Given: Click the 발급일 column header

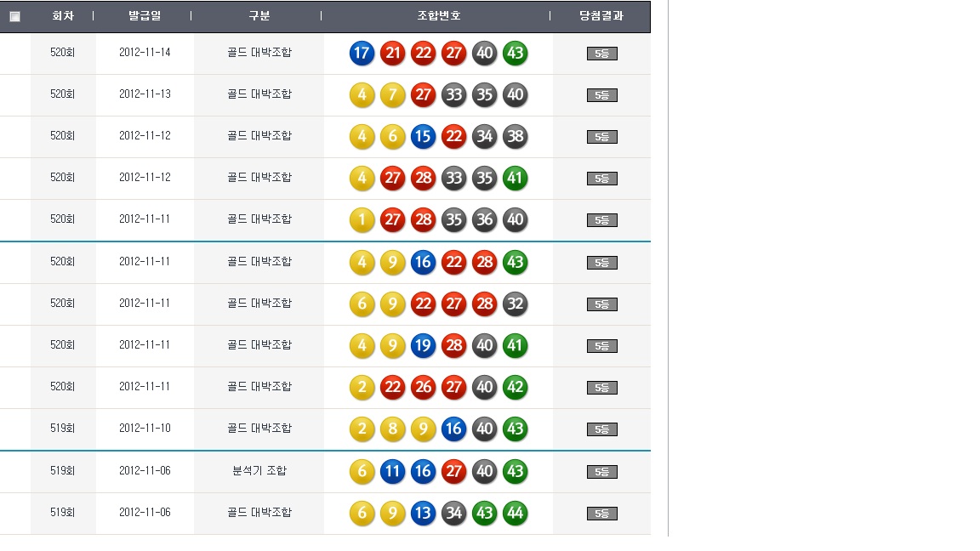Looking at the screenshot, I should tap(145, 16).
